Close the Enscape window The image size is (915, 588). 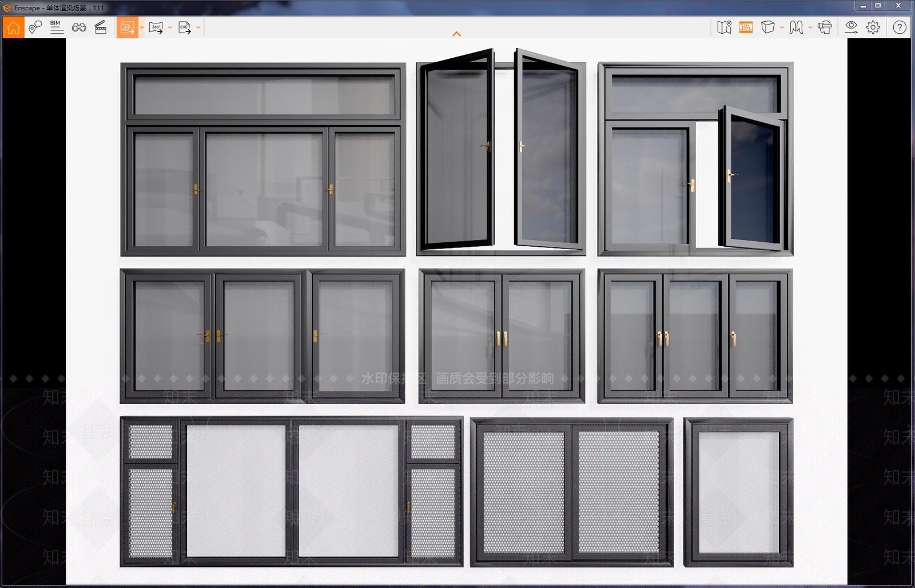point(898,6)
